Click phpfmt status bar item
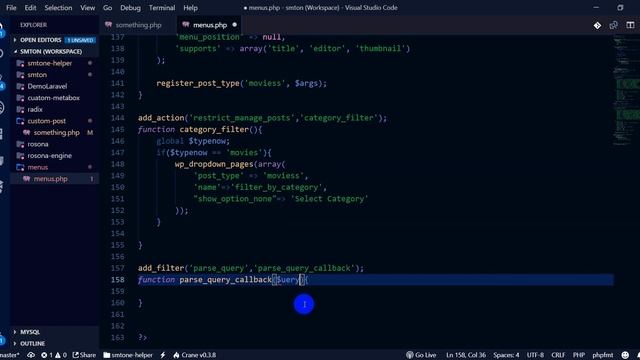640x360 pixels. pyautogui.click(x=603, y=355)
